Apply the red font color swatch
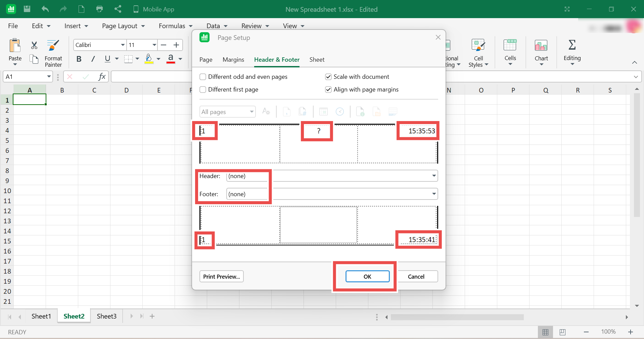644x339 pixels. (x=171, y=59)
